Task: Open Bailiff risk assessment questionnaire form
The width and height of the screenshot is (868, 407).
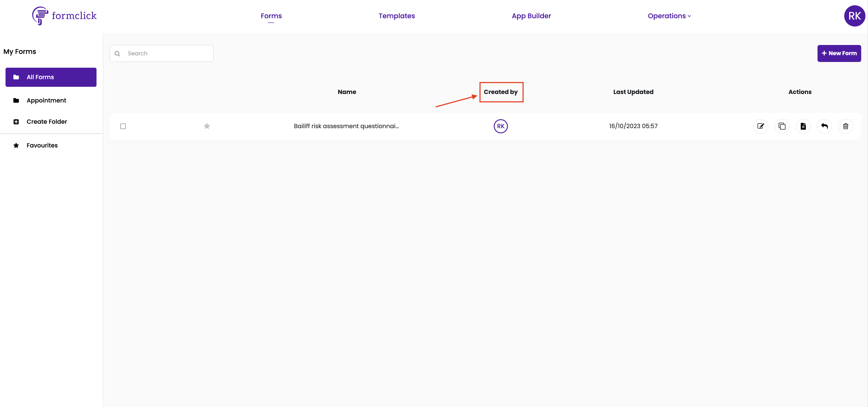Action: click(x=346, y=126)
